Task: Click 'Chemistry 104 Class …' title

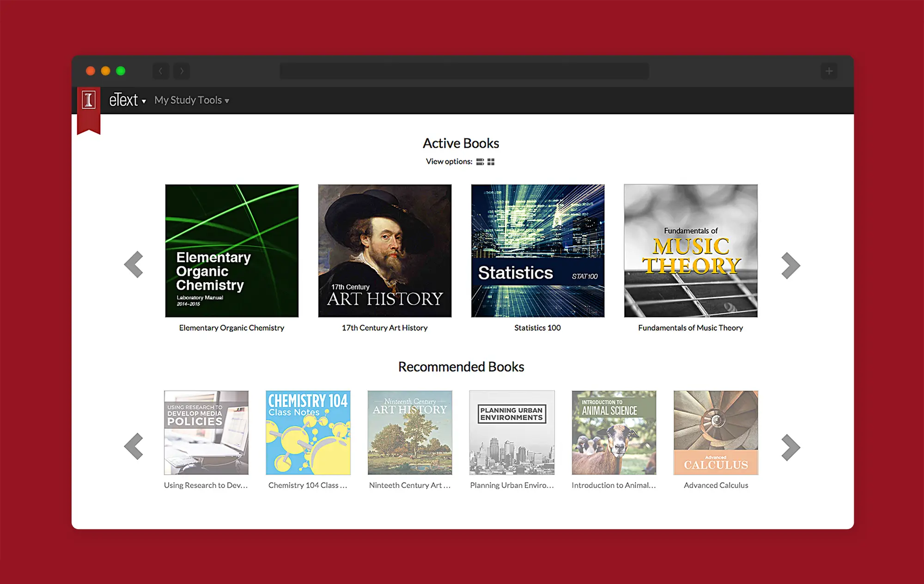Action: tap(308, 485)
